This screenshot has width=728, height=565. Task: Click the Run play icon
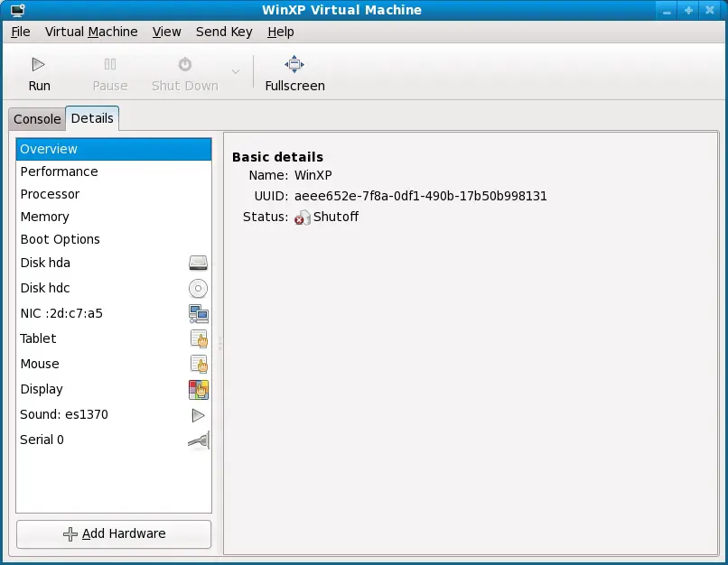pyautogui.click(x=39, y=63)
